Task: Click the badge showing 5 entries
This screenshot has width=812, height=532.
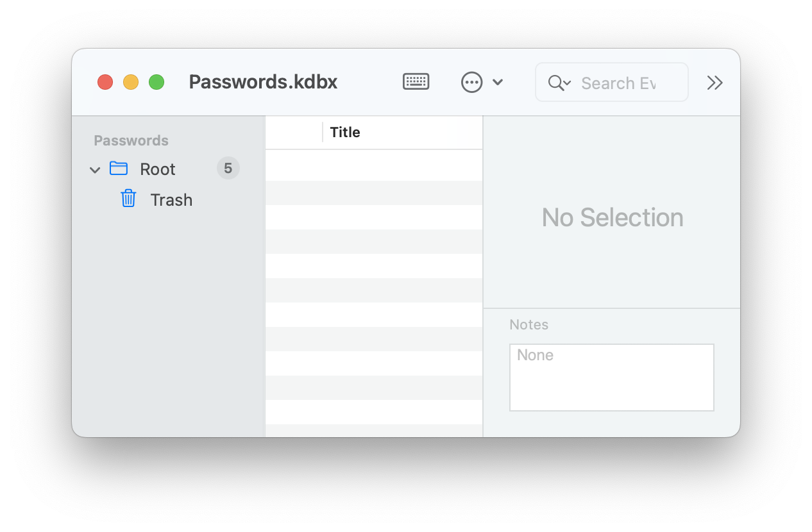Action: (228, 168)
